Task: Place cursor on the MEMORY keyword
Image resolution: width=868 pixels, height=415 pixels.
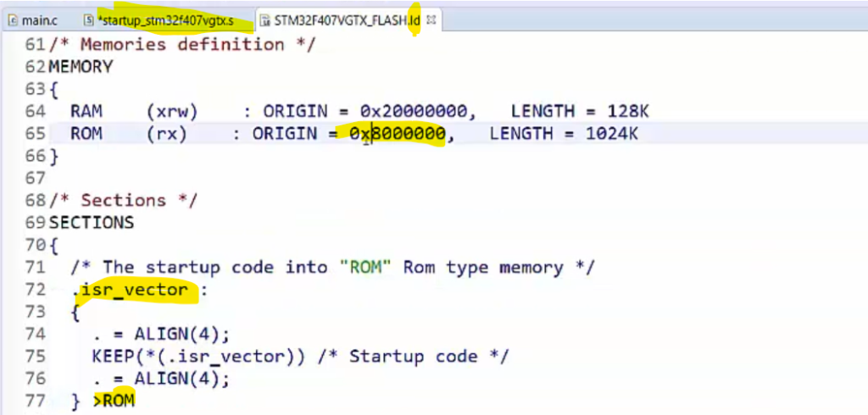Action: pyautogui.click(x=81, y=67)
